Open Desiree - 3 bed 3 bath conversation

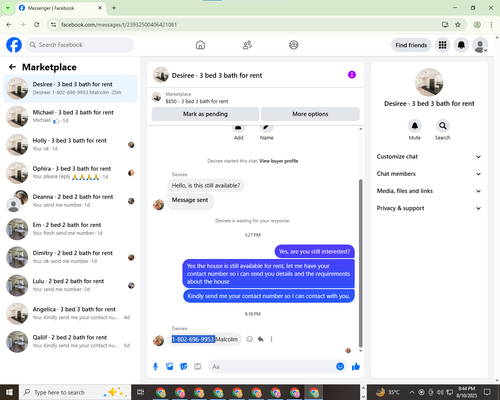(70, 88)
